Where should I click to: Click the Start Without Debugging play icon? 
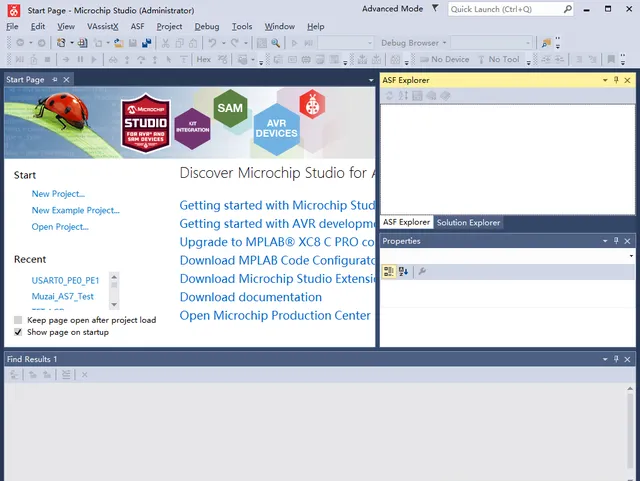[294, 43]
